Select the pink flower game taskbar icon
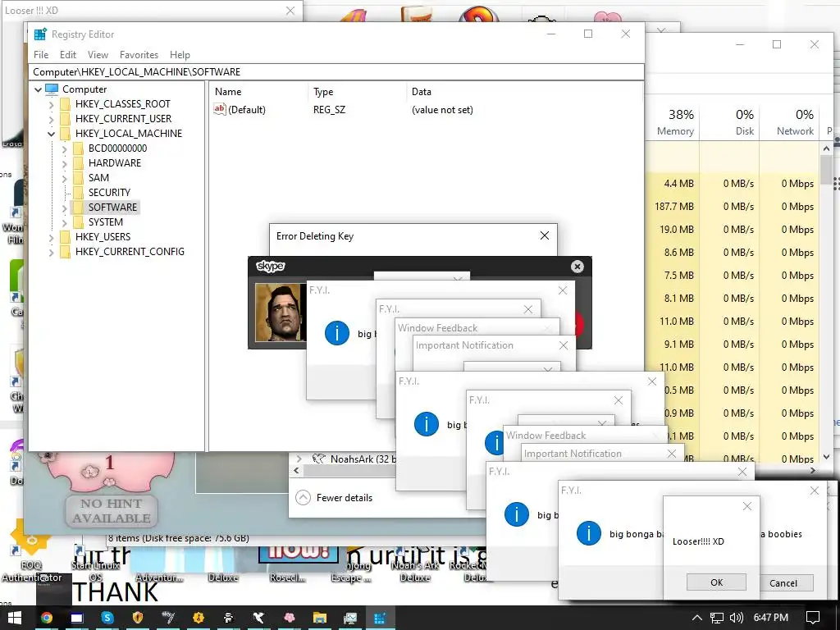840x630 pixels. (290, 618)
